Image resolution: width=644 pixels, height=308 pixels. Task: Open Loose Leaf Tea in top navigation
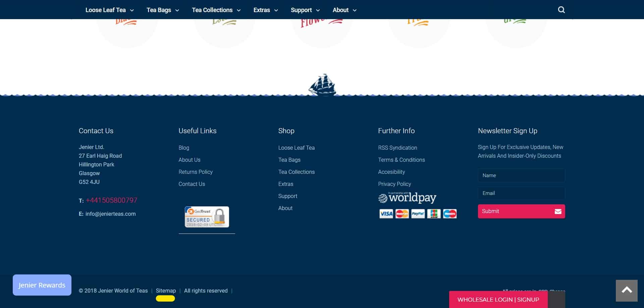[105, 10]
